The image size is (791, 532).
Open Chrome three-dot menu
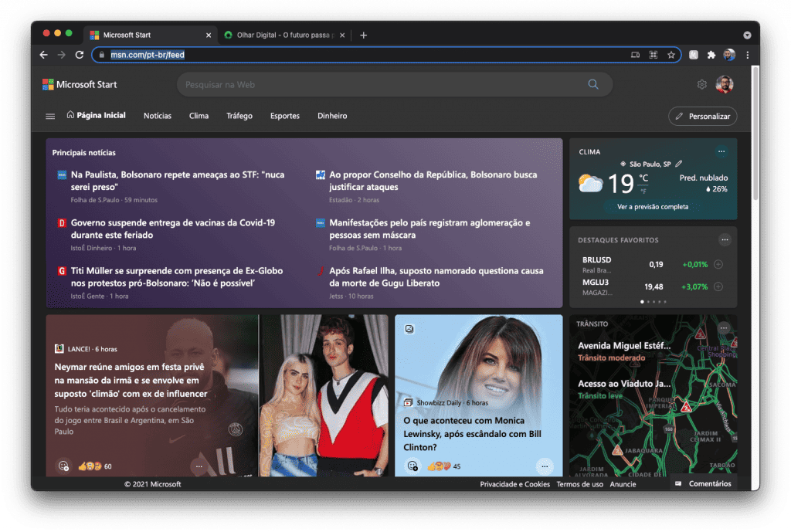pyautogui.click(x=748, y=55)
